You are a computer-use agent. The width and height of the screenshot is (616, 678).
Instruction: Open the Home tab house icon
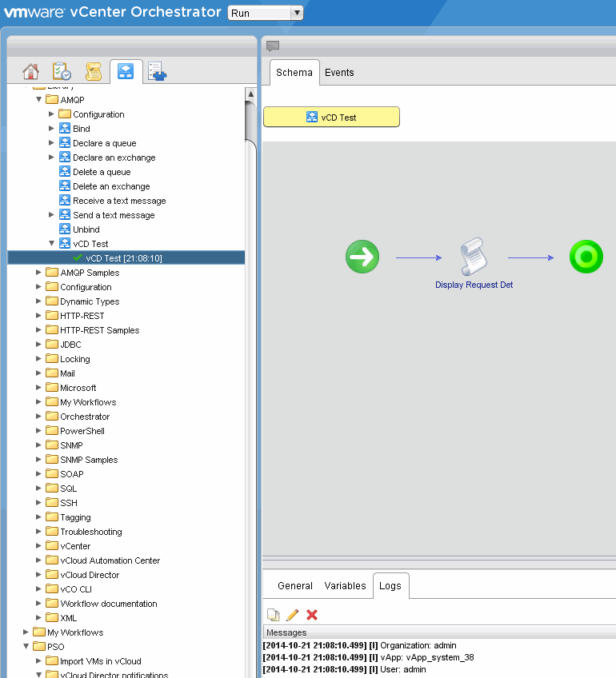click(30, 72)
